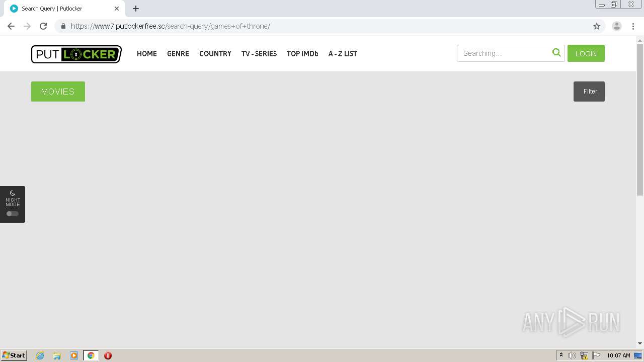Click the address bar URL
Screen dimensions: 644x362
point(170,26)
